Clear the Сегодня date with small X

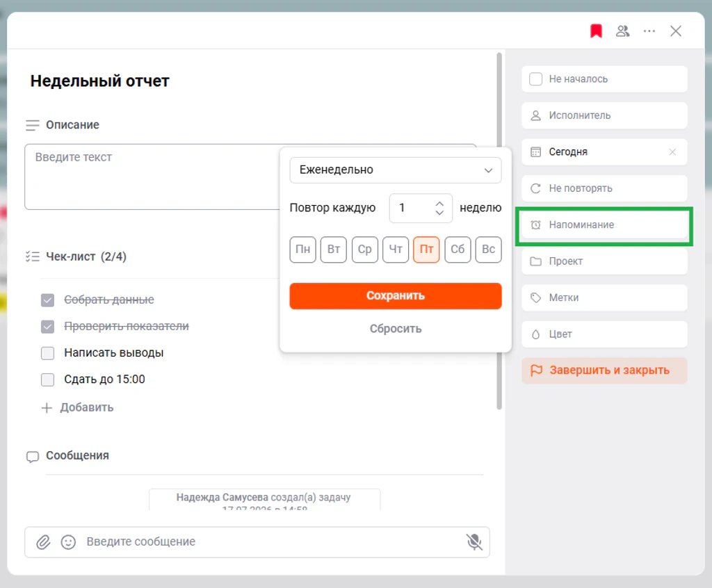[672, 152]
